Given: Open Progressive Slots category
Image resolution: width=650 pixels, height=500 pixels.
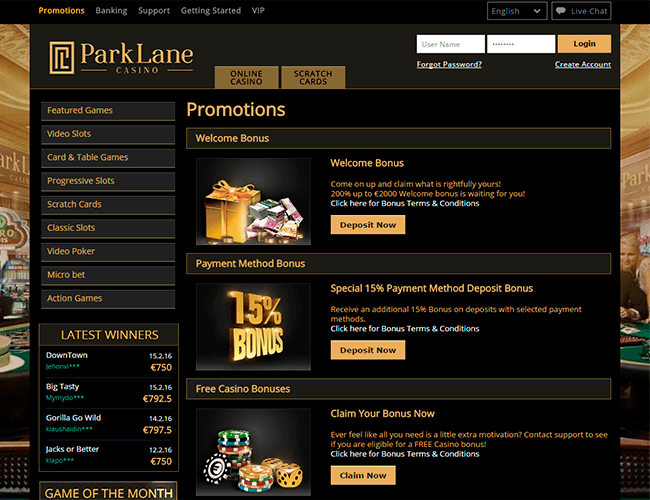Looking at the screenshot, I should point(108,182).
